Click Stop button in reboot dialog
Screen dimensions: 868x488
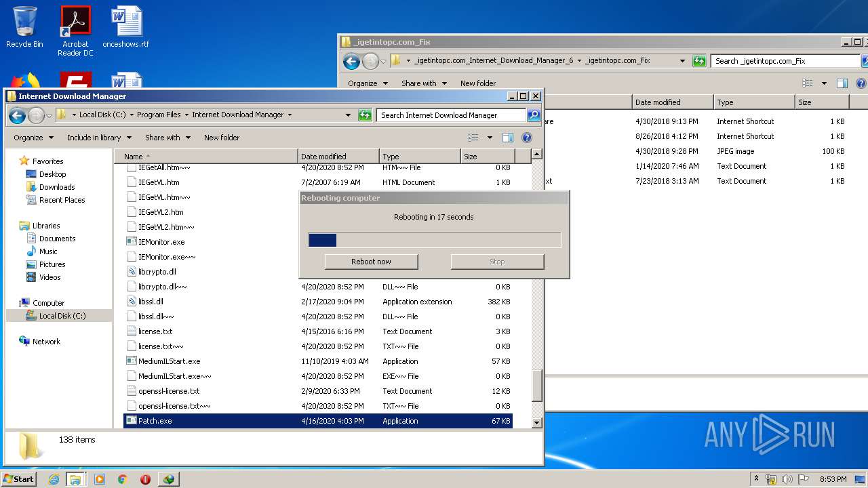(x=497, y=262)
